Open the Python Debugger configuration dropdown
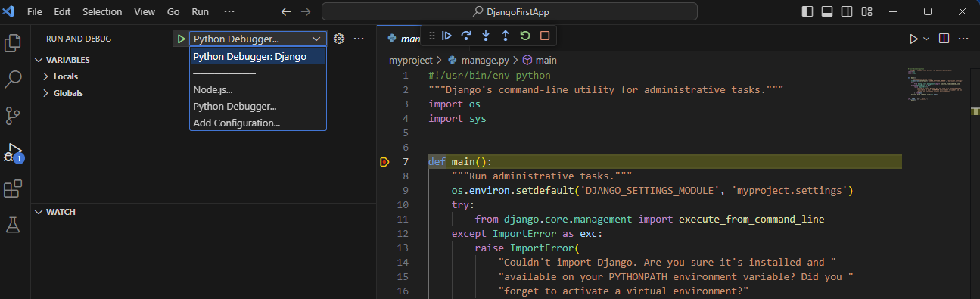980x299 pixels. click(258, 39)
